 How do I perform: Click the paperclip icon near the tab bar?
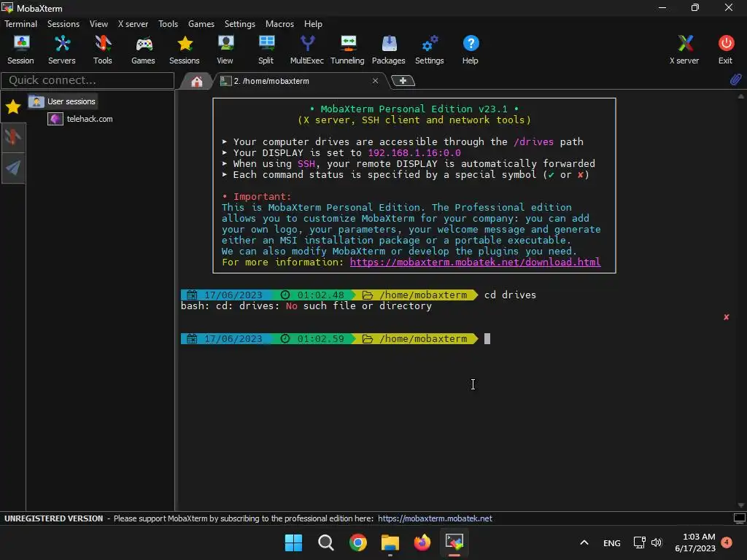[735, 79]
